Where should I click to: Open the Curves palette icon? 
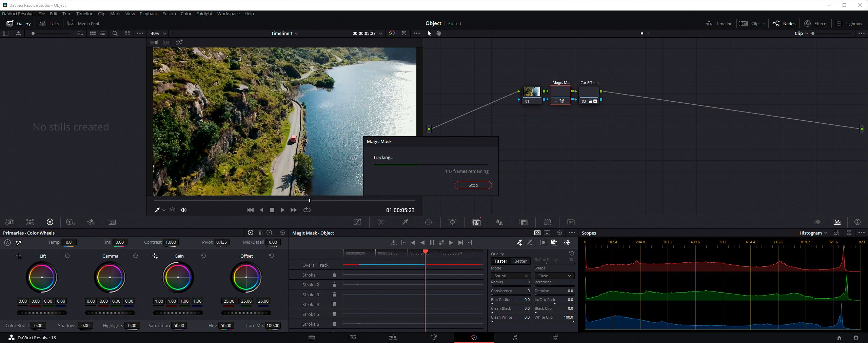point(357,222)
